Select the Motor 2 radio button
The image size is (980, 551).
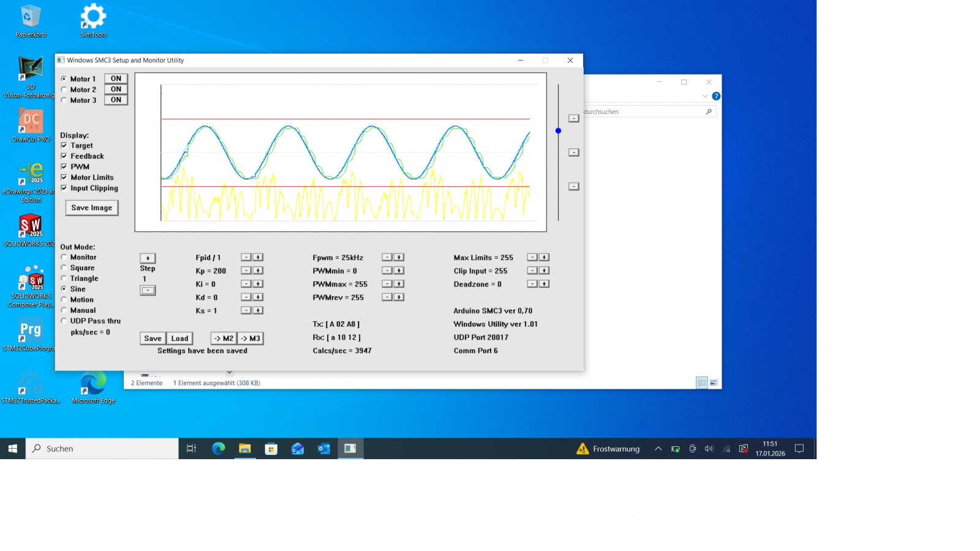coord(64,89)
